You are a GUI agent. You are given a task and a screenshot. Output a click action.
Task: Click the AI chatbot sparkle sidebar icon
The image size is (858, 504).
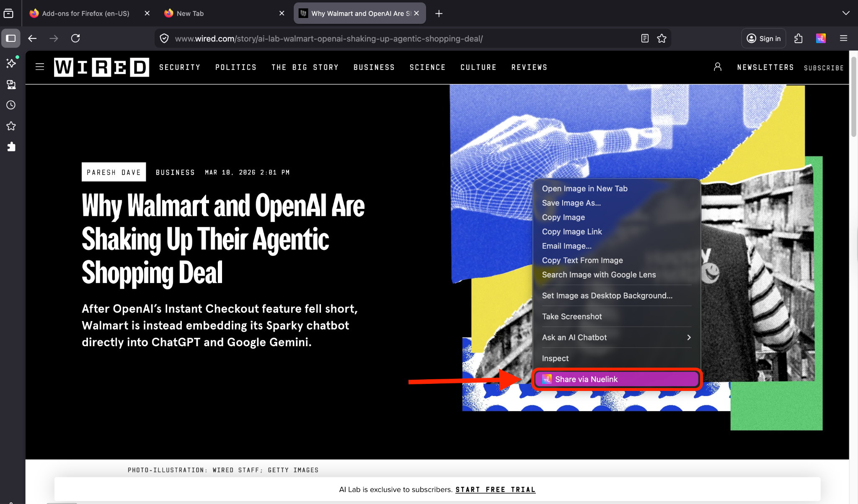tap(11, 63)
